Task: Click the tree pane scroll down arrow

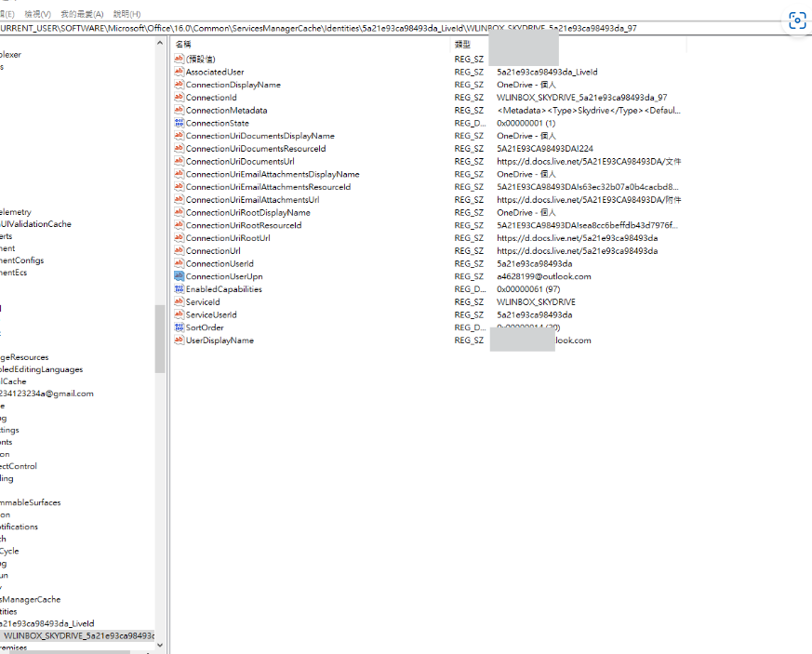Action: click(x=159, y=645)
